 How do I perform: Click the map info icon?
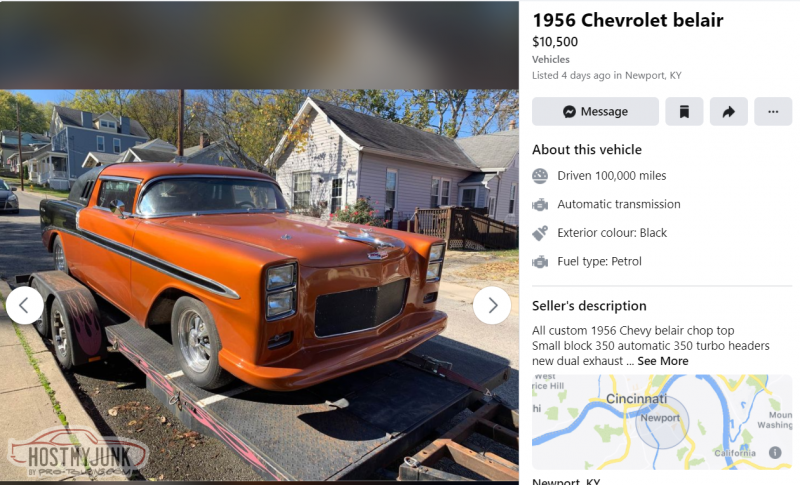pyautogui.click(x=775, y=452)
